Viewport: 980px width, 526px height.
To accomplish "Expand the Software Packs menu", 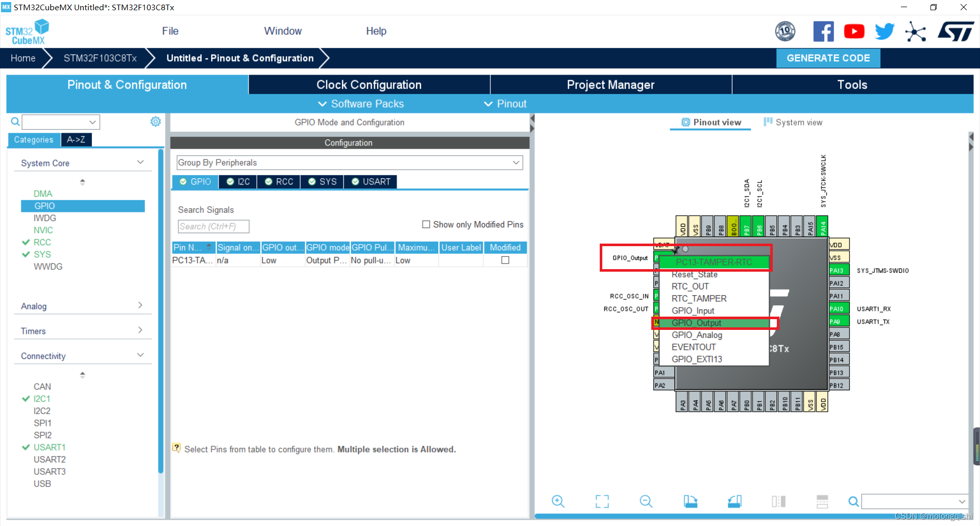I will coord(361,104).
